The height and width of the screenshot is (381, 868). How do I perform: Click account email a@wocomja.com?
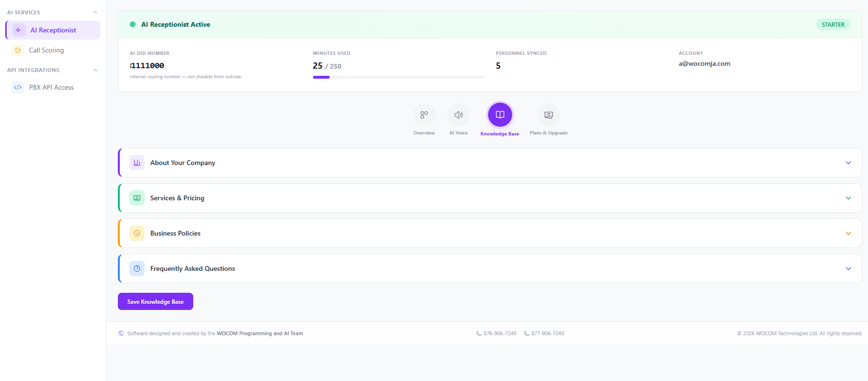click(704, 63)
